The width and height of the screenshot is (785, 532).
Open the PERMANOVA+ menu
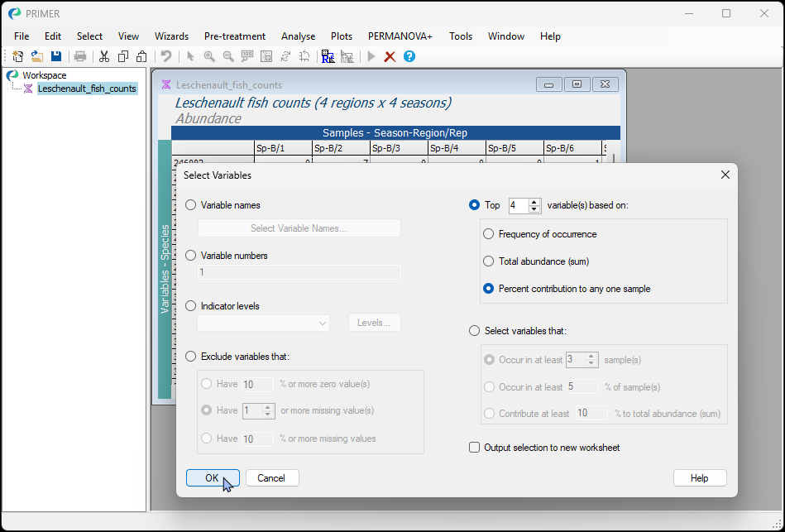click(400, 36)
